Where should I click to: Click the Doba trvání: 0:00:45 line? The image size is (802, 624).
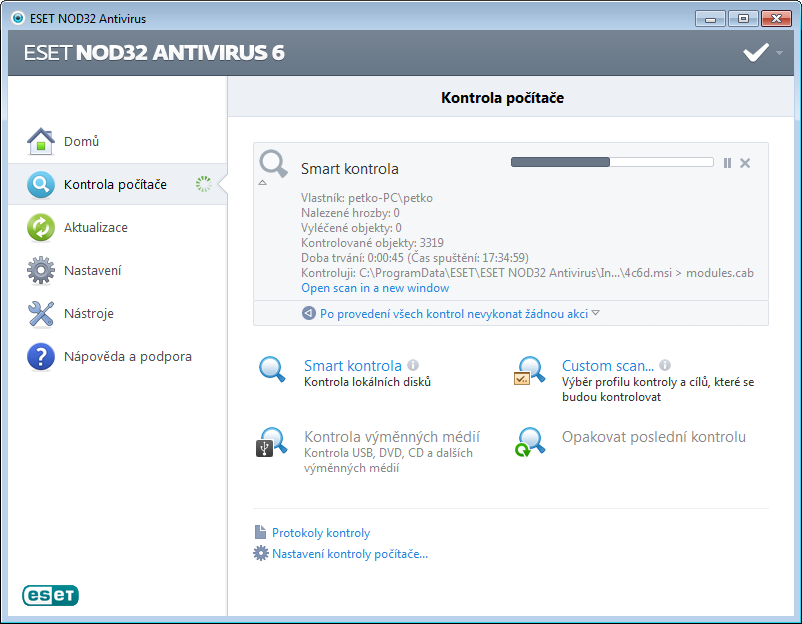[x=415, y=258]
